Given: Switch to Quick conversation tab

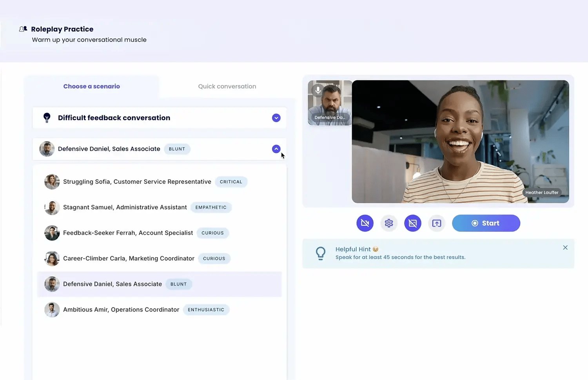Looking at the screenshot, I should coord(227,86).
